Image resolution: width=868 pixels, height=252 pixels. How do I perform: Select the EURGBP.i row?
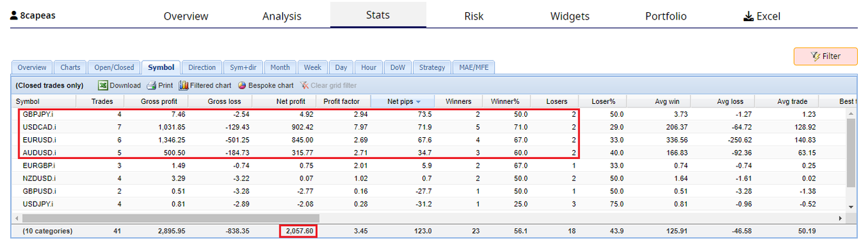(x=429, y=165)
